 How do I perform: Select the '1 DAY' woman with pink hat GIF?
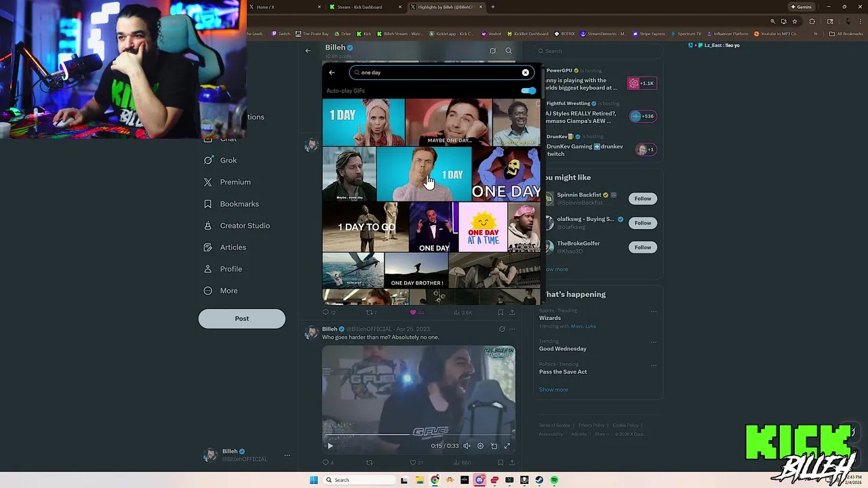(363, 123)
